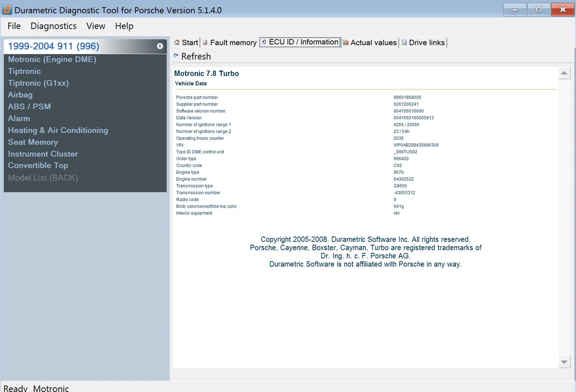Viewport: 576px width, 392px height.
Task: Open the Help menu
Action: 124,26
